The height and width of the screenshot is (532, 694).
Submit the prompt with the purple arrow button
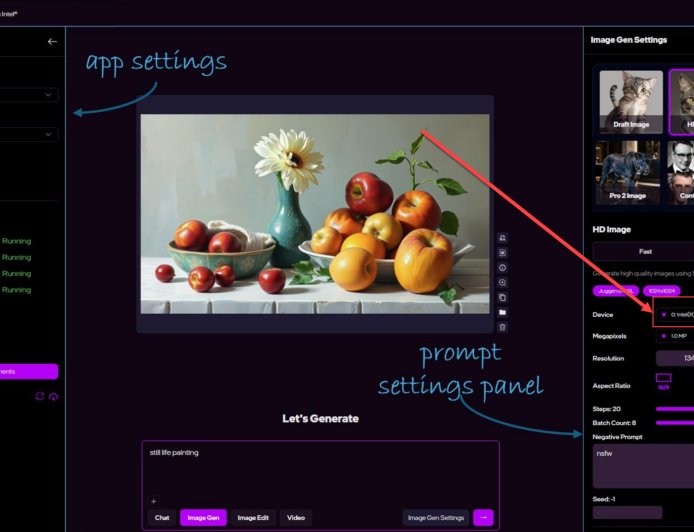[x=483, y=517]
